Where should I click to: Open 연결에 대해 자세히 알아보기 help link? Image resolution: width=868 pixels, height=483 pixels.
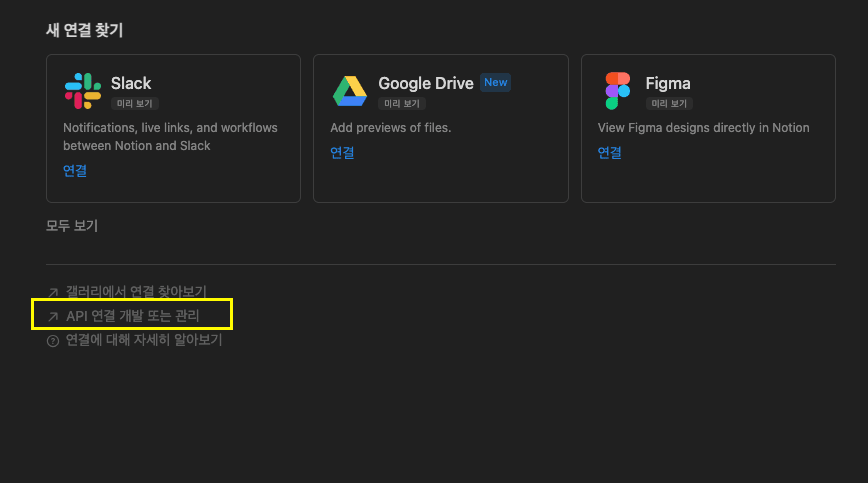(144, 340)
